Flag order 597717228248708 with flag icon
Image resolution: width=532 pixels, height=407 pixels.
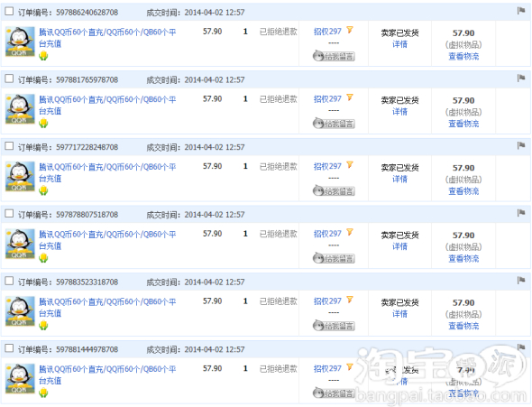point(521,145)
